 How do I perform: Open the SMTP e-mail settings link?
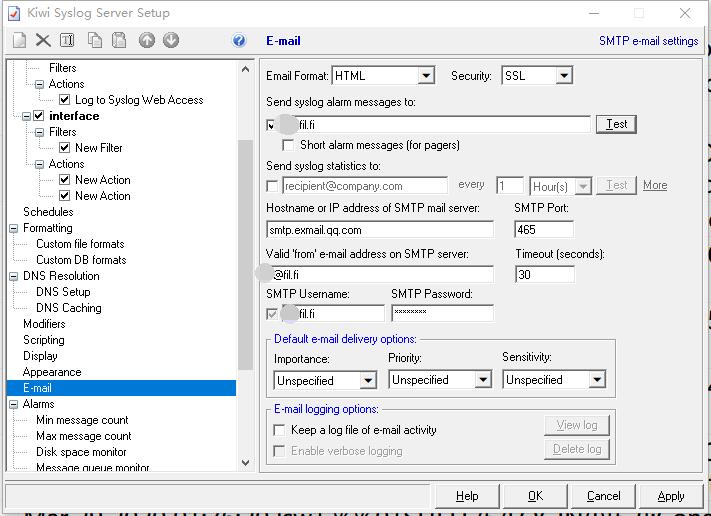pyautogui.click(x=648, y=41)
